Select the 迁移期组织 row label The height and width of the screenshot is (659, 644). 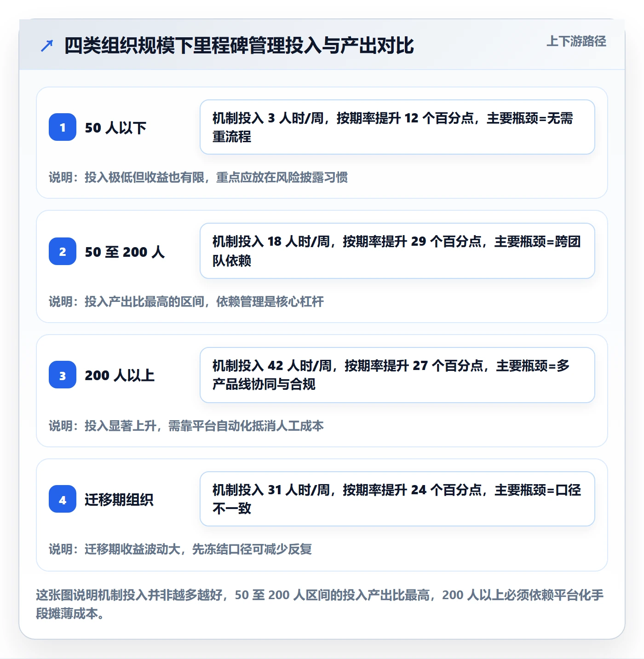click(x=119, y=500)
